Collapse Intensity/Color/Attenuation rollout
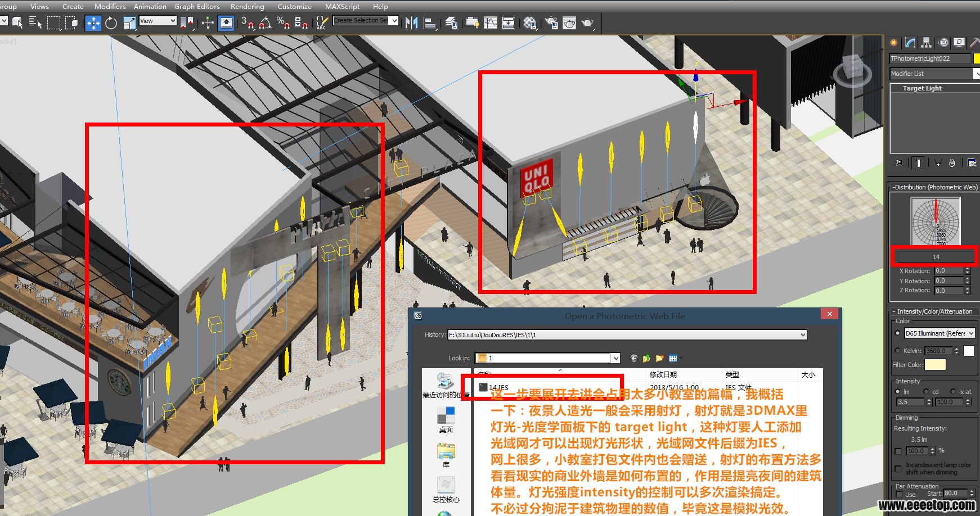 (935, 311)
